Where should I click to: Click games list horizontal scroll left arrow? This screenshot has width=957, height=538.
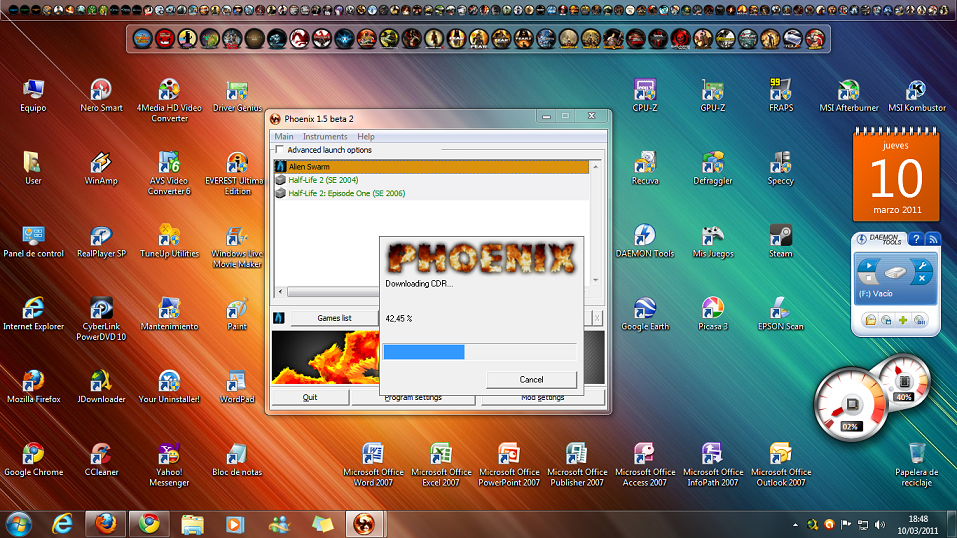coord(280,292)
